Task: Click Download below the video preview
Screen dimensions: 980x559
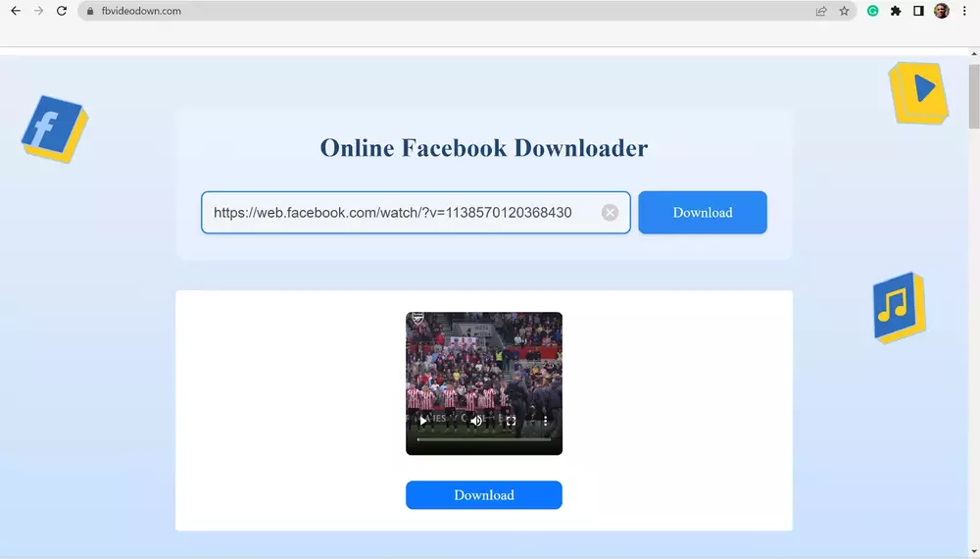Action: [484, 495]
